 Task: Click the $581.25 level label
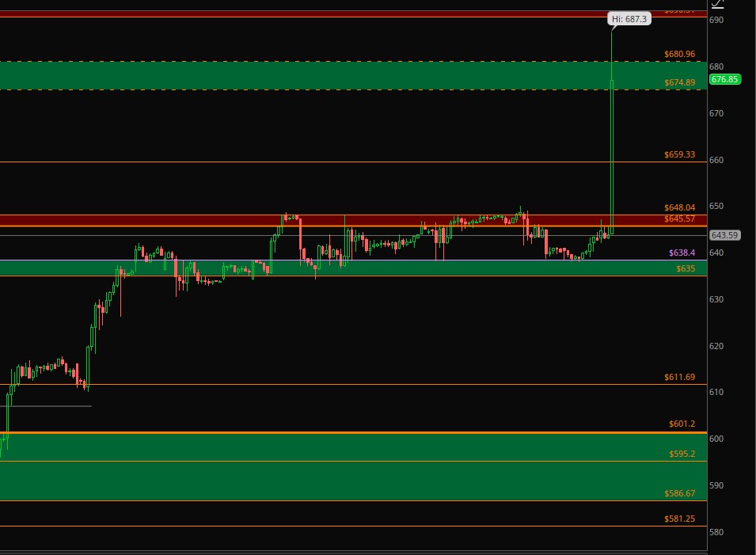679,519
